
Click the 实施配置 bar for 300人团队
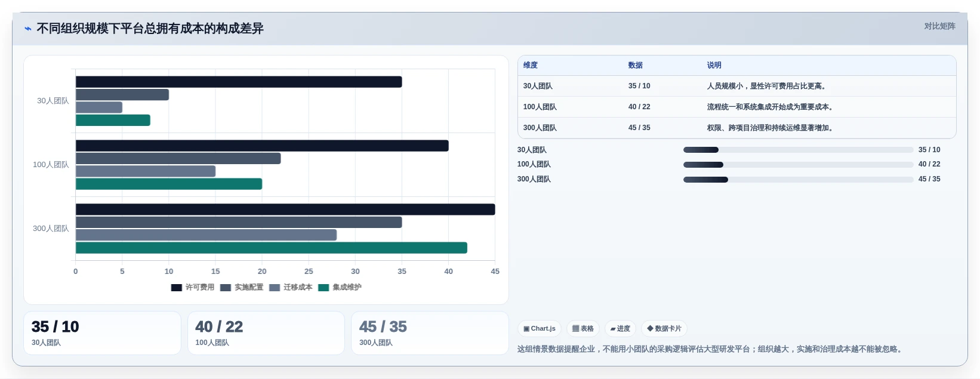[239, 223]
